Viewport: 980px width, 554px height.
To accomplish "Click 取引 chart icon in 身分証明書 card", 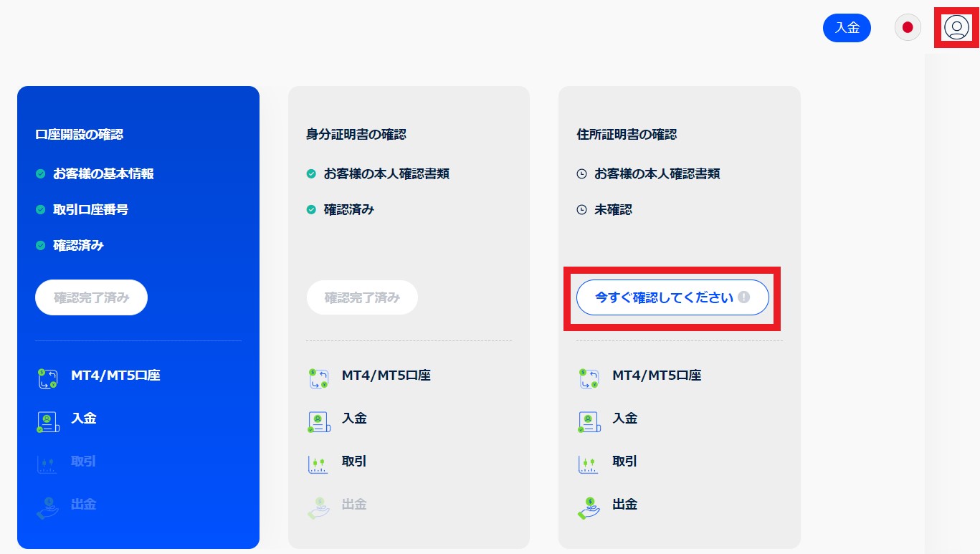I will pyautogui.click(x=318, y=464).
